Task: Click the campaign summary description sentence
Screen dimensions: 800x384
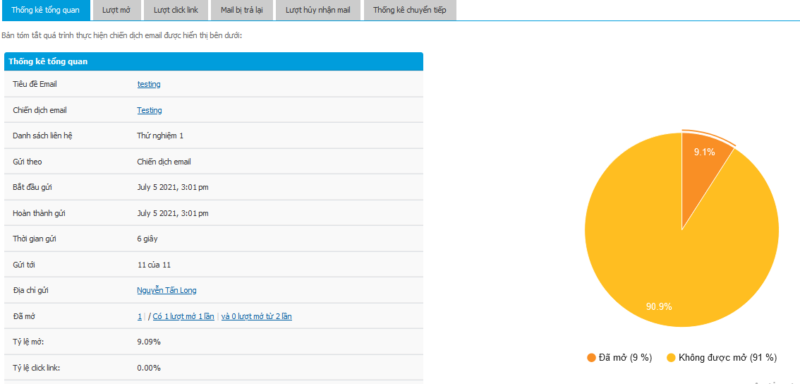Action: [x=121, y=36]
